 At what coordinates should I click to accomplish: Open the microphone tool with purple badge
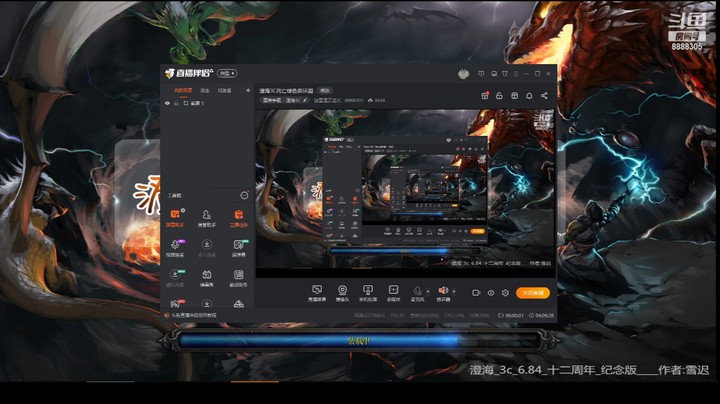pos(175,248)
